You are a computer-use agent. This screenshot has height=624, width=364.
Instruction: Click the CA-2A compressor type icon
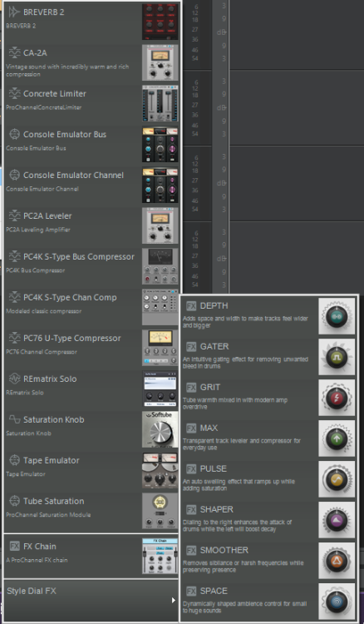(14, 52)
